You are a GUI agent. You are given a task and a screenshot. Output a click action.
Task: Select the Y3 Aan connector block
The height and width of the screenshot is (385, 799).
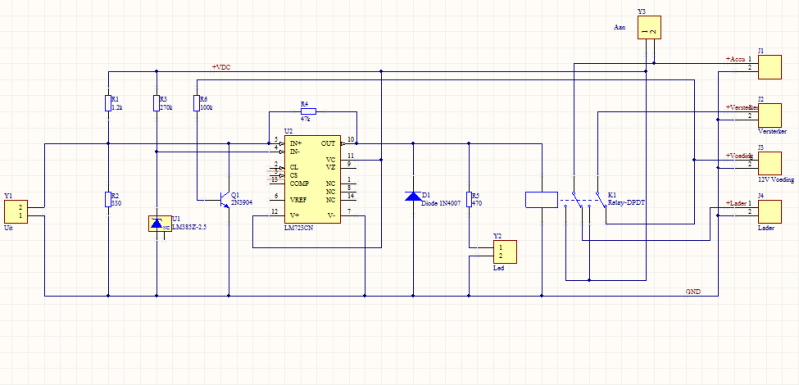pyautogui.click(x=649, y=28)
